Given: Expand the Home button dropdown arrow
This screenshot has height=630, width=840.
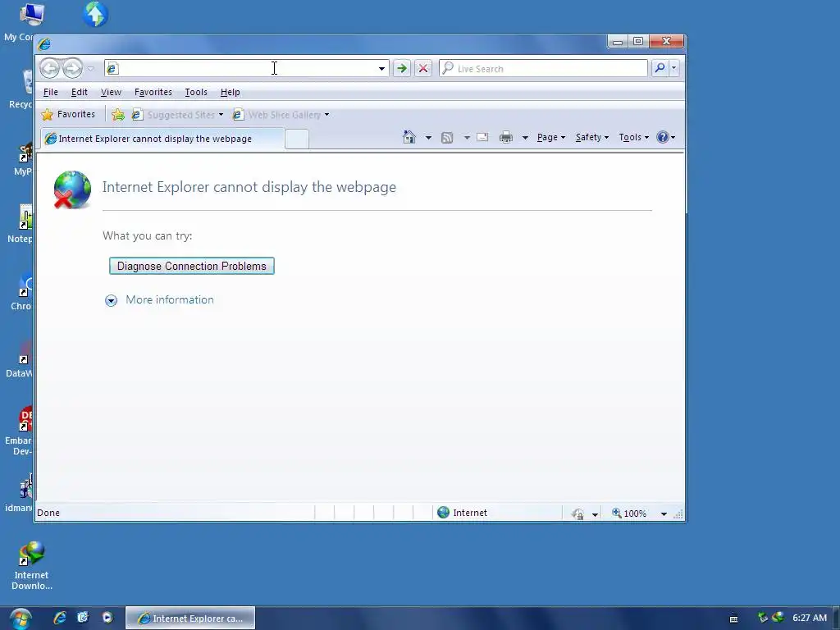Looking at the screenshot, I should click(428, 138).
